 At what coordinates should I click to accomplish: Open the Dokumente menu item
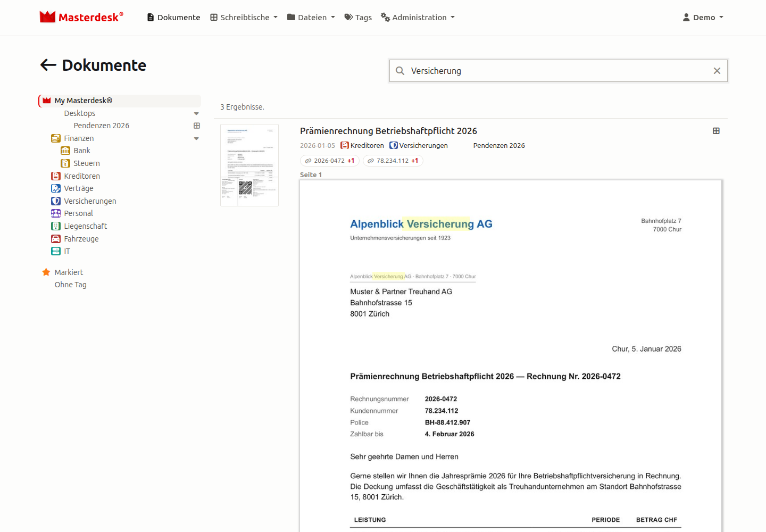tap(173, 18)
